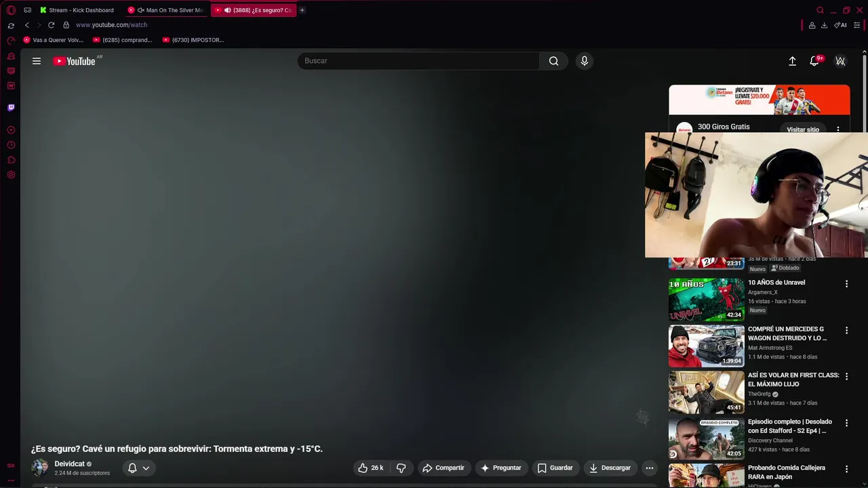
Task: Open '(6285) comprand...' bookmark
Action: 123,40
